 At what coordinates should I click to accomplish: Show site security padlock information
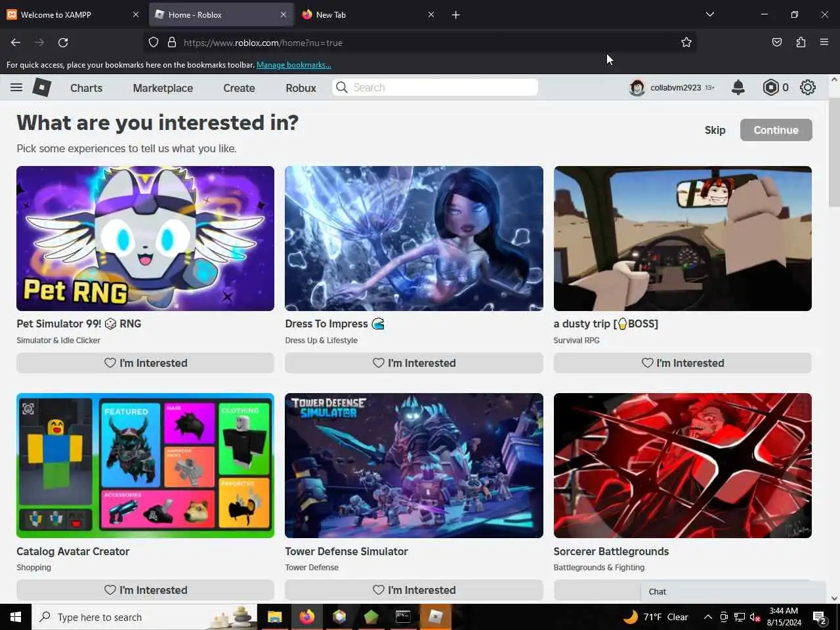pos(172,43)
